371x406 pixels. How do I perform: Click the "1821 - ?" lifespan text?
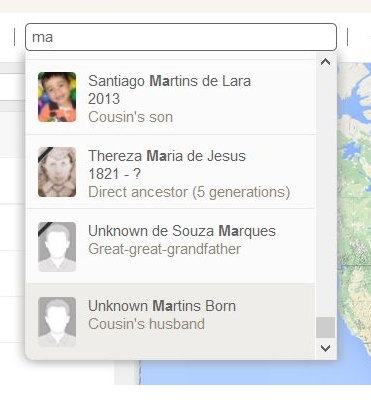(x=115, y=174)
